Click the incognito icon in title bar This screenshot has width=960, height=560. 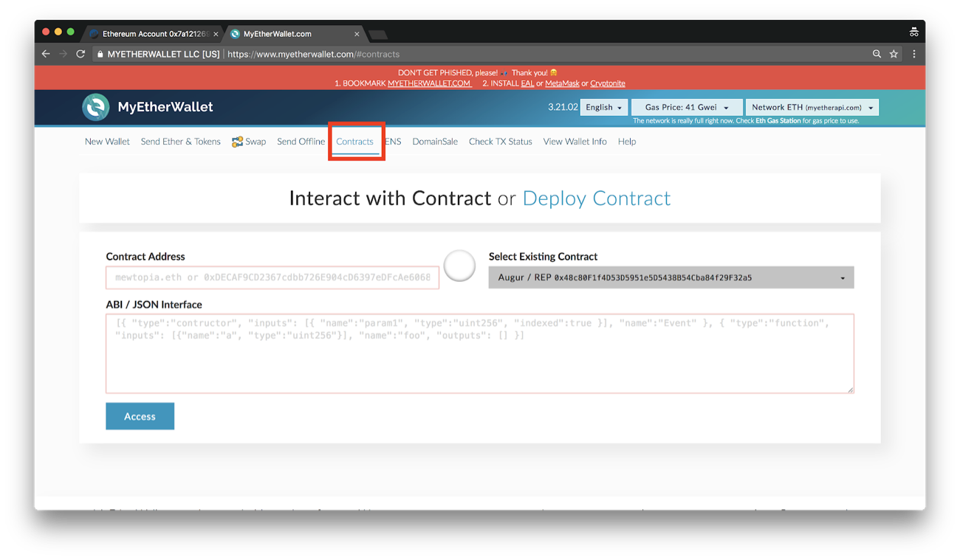pyautogui.click(x=913, y=32)
